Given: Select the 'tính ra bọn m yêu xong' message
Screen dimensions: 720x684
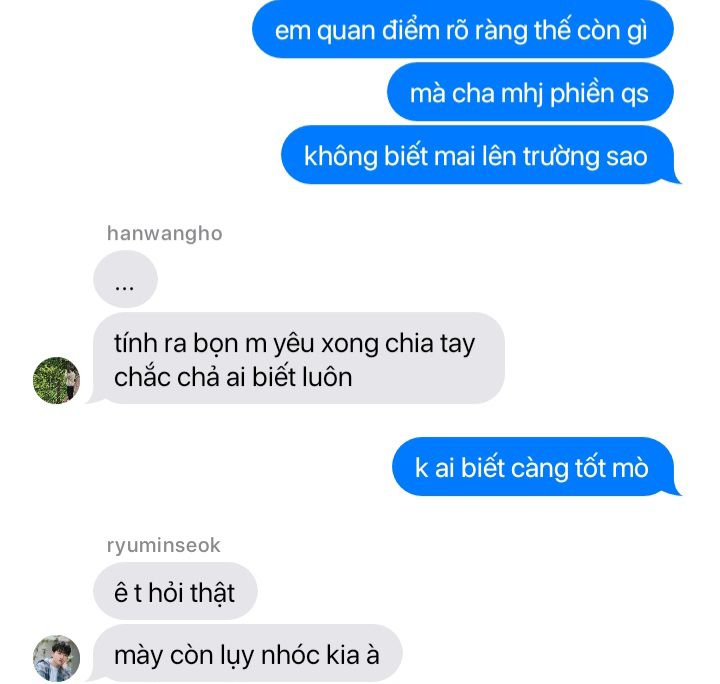Looking at the screenshot, I should point(298,359).
